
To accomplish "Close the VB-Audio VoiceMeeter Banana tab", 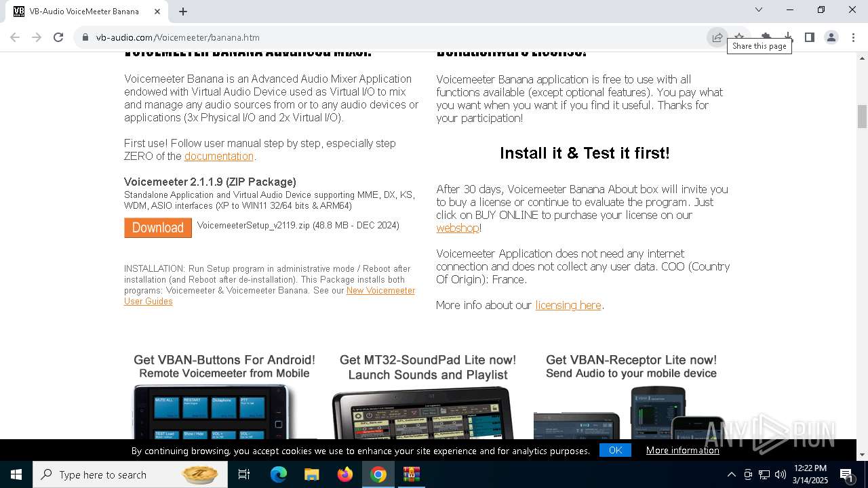I will pyautogui.click(x=158, y=12).
